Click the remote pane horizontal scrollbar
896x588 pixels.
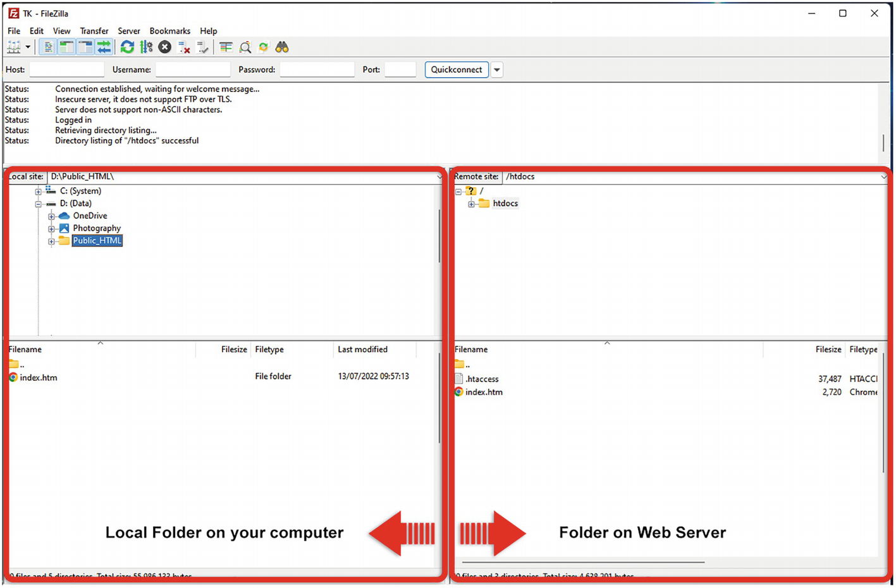coord(582,561)
